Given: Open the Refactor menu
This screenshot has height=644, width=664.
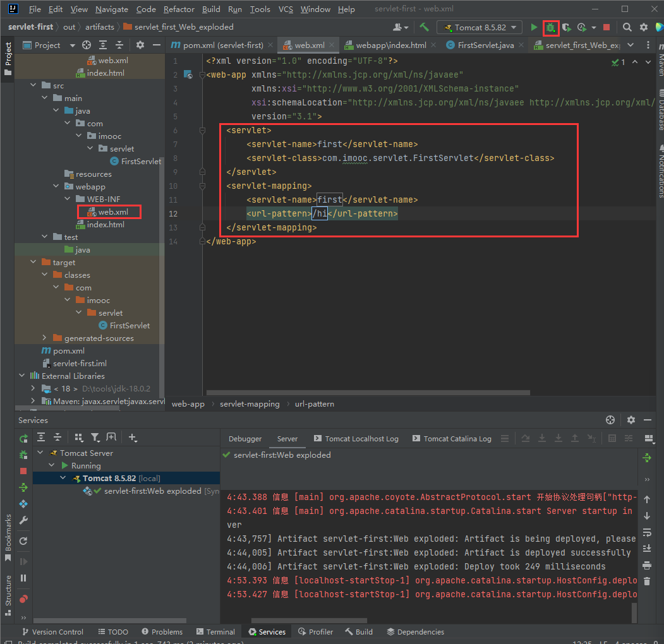Looking at the screenshot, I should coord(179,9).
